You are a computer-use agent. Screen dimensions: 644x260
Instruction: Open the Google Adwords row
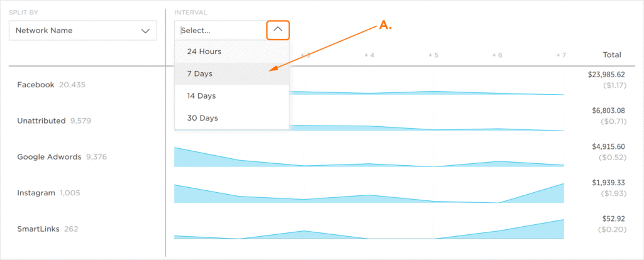(49, 157)
